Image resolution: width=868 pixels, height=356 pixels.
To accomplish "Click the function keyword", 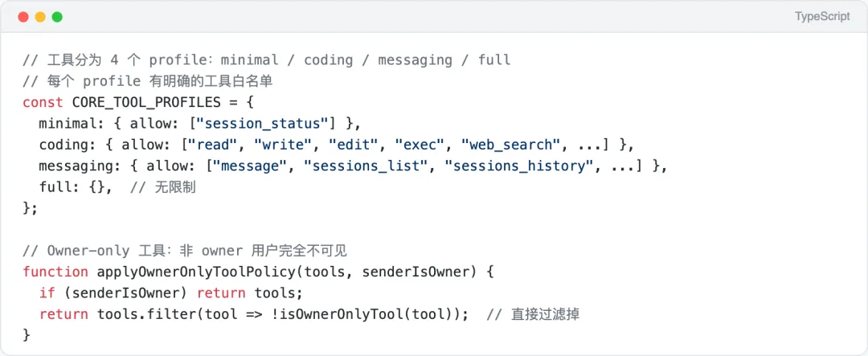I will click(55, 272).
